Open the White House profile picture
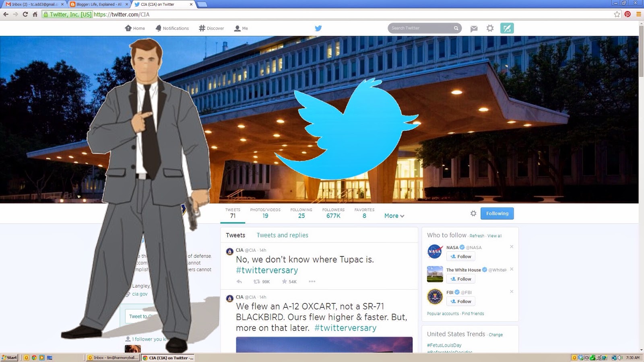 point(435,274)
